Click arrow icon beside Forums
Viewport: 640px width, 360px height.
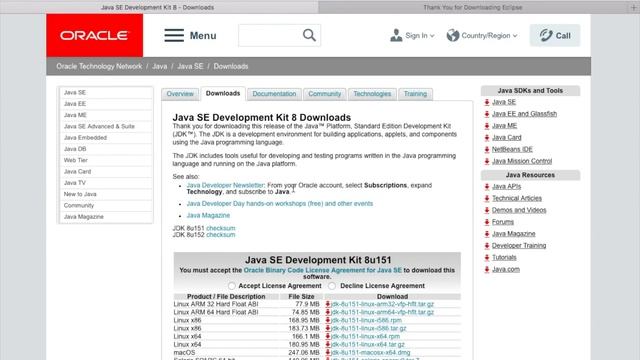[487, 222]
